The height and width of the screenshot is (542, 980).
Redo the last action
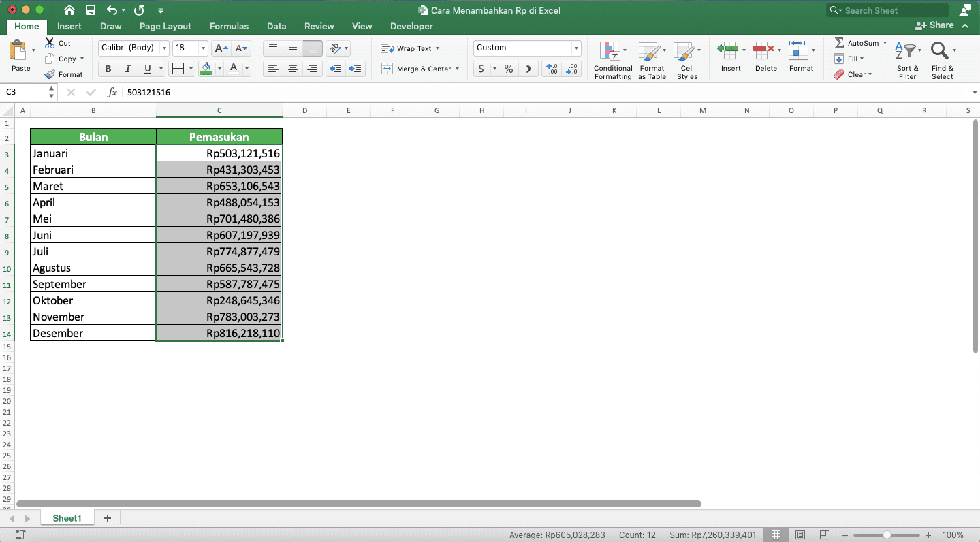pyautogui.click(x=139, y=10)
